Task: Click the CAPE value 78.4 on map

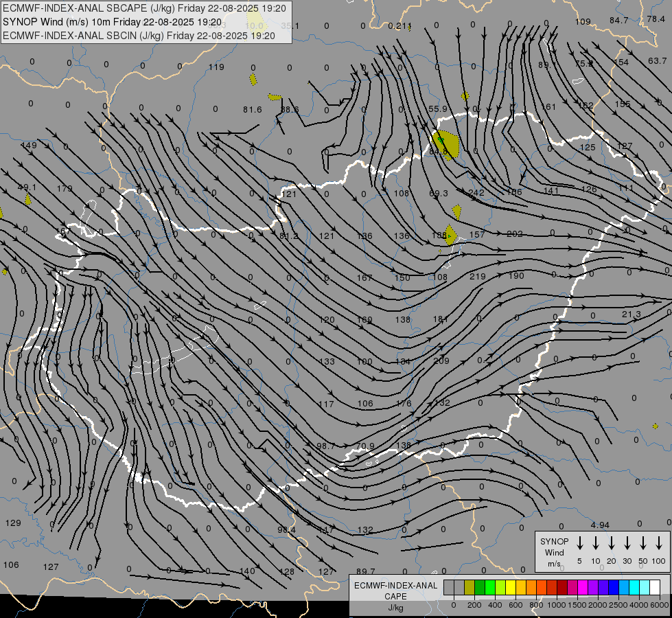Action: 656,19
